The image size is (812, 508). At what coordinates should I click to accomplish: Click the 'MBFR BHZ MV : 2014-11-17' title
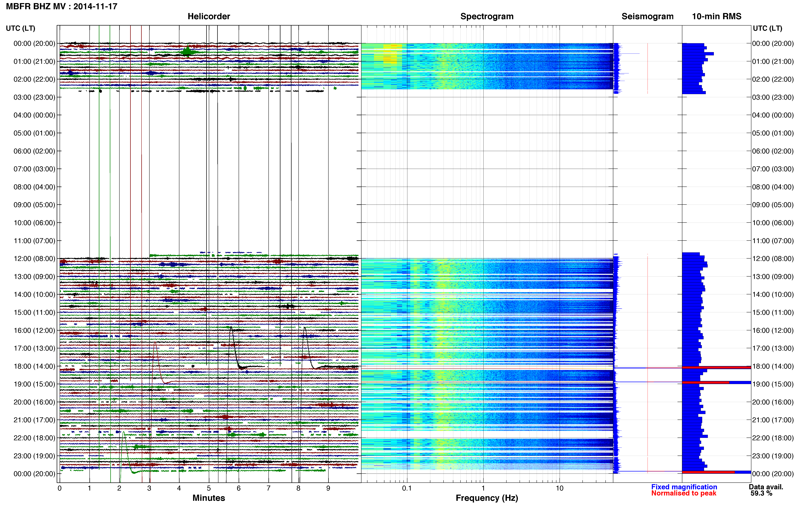point(61,6)
